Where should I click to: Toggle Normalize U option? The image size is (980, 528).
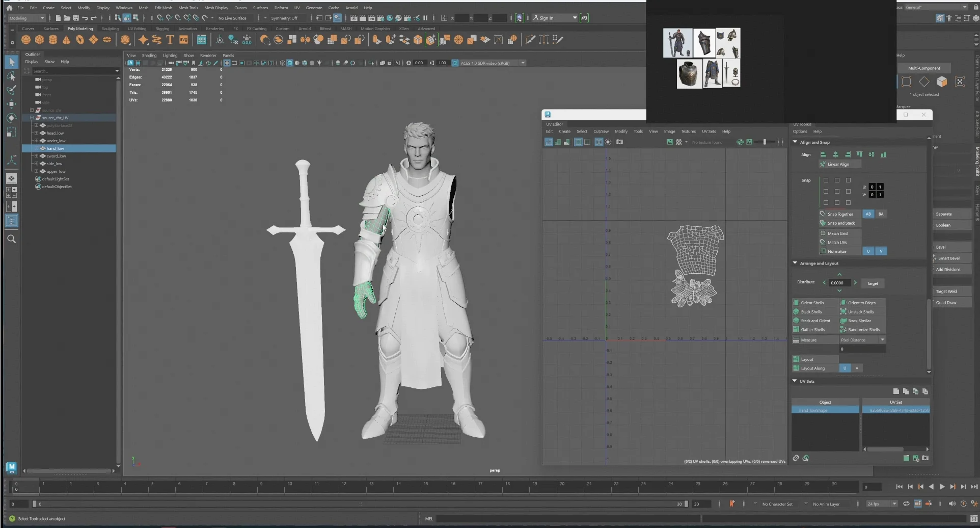868,251
